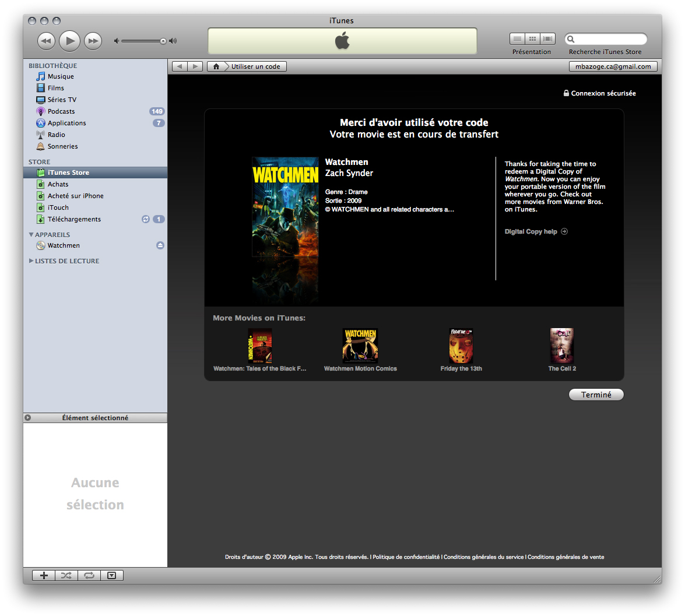
Task: Switch to Cover Flow view presentation
Action: (x=548, y=39)
